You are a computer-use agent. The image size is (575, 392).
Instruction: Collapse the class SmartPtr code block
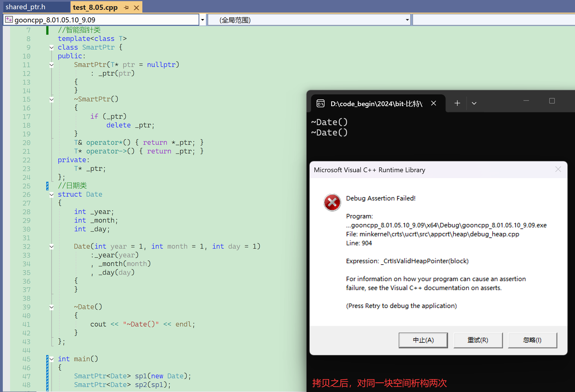[x=52, y=48]
